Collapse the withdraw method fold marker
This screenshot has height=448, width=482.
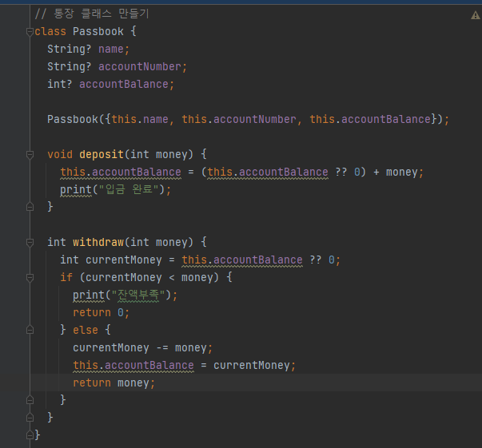pos(30,243)
